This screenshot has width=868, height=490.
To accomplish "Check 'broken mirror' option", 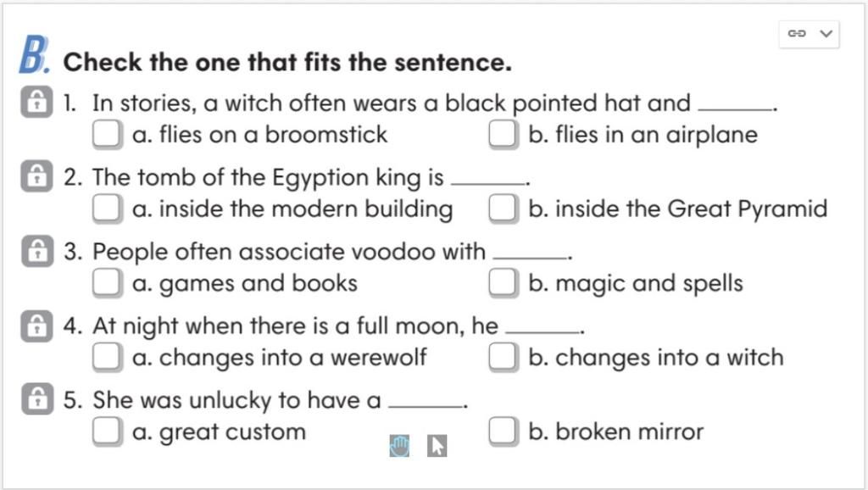I will tap(504, 432).
